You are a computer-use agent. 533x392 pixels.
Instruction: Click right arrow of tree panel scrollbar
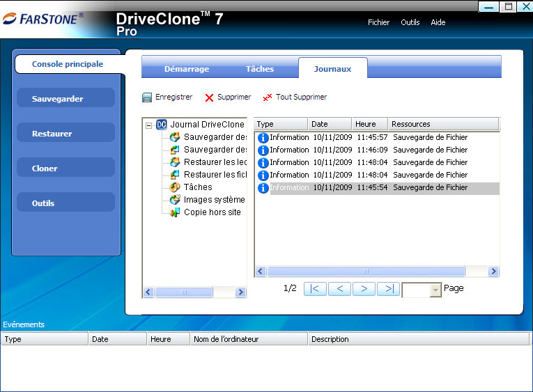[240, 292]
